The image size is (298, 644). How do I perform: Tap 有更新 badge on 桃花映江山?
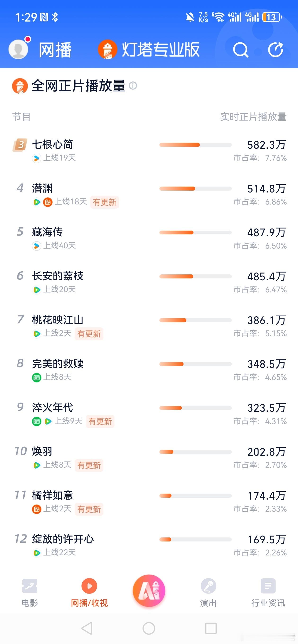point(89,334)
